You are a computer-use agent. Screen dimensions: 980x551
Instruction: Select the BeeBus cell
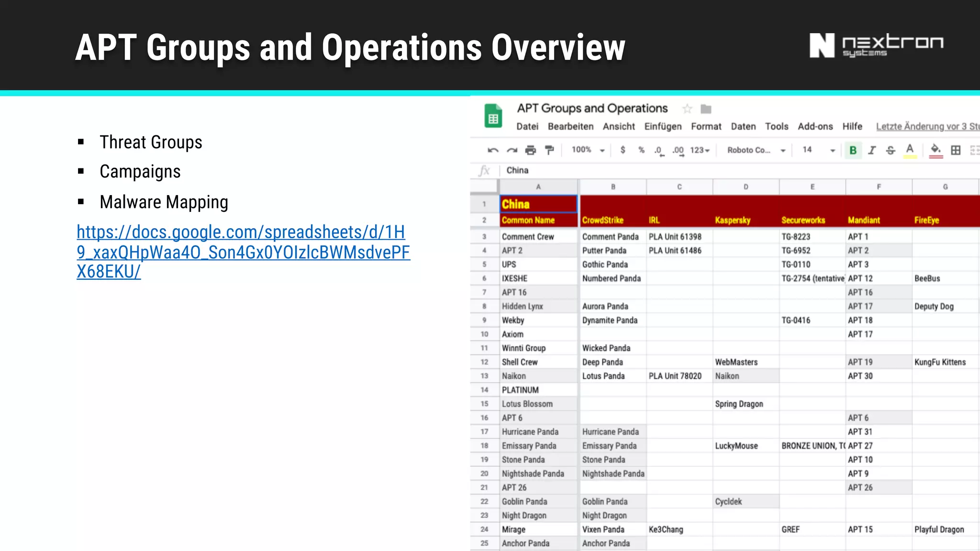coord(945,278)
